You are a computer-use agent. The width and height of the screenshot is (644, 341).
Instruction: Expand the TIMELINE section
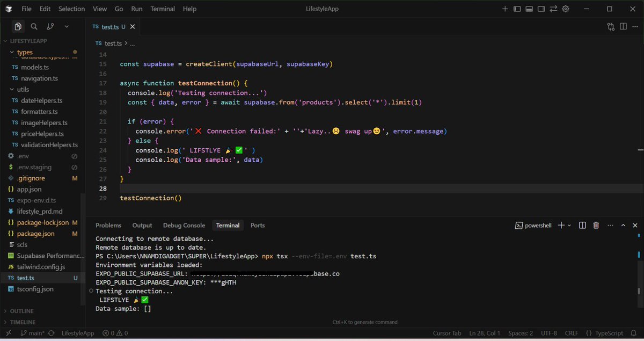point(23,322)
